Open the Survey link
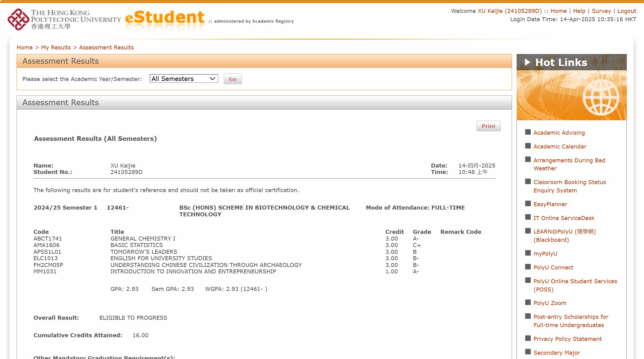Image resolution: width=644 pixels, height=359 pixels. pos(601,11)
